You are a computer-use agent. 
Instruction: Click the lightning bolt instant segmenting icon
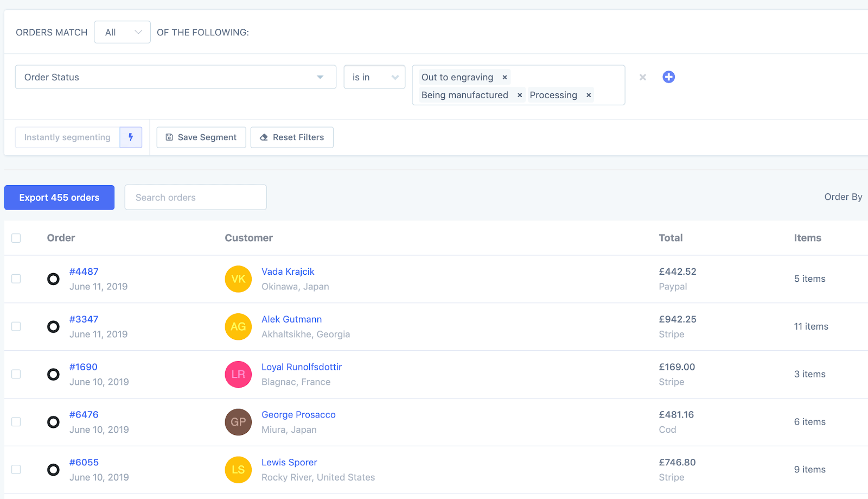(x=131, y=137)
